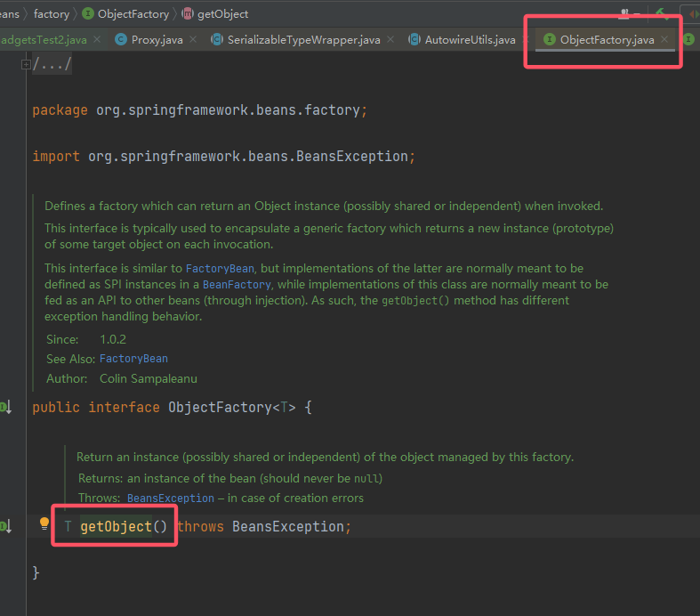Click 'Returns: an instance of the bean' line

[x=230, y=478]
